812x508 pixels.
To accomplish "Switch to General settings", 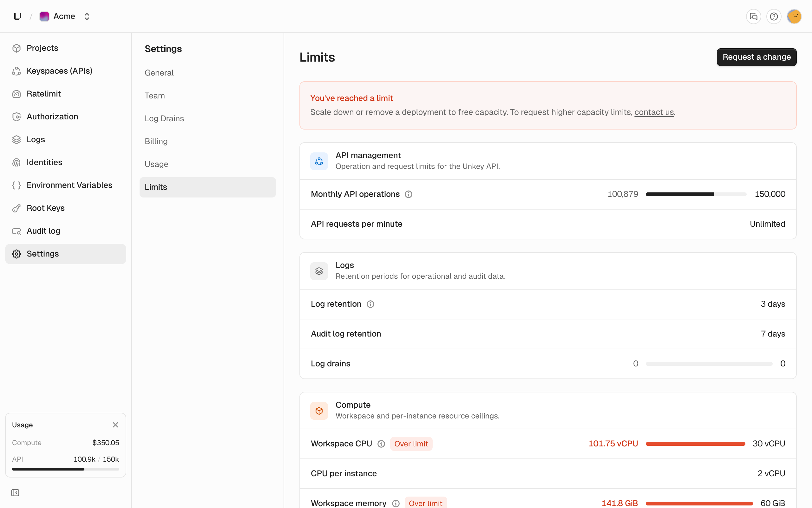I will click(207, 73).
